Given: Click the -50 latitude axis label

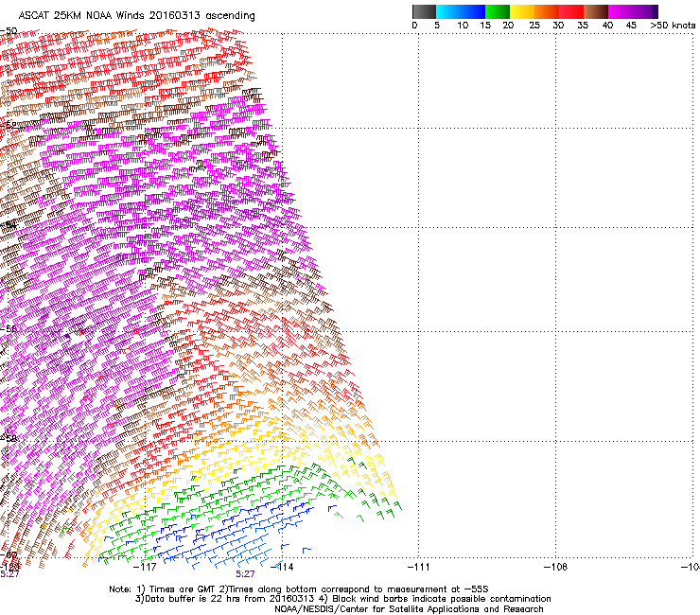Looking at the screenshot, I should click(9, 31).
